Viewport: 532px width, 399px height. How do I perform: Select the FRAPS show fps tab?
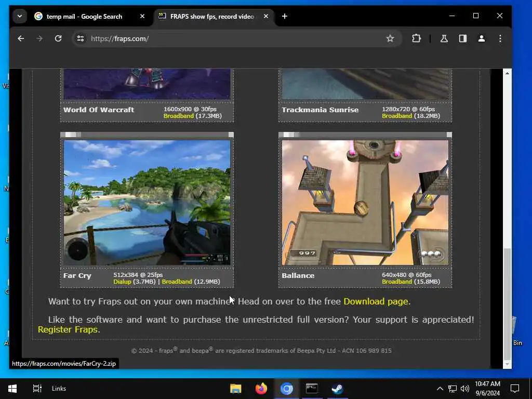tap(212, 16)
